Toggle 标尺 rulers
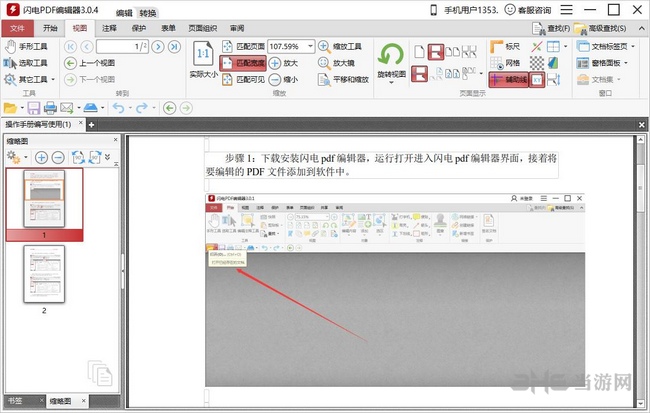Image resolution: width=650 pixels, height=413 pixels. 505,46
